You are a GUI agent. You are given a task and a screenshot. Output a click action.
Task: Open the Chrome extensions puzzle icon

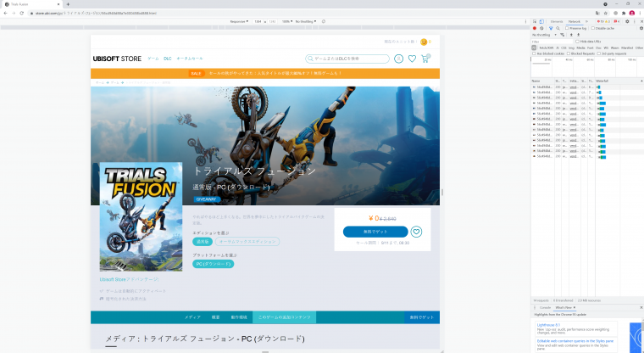point(624,14)
